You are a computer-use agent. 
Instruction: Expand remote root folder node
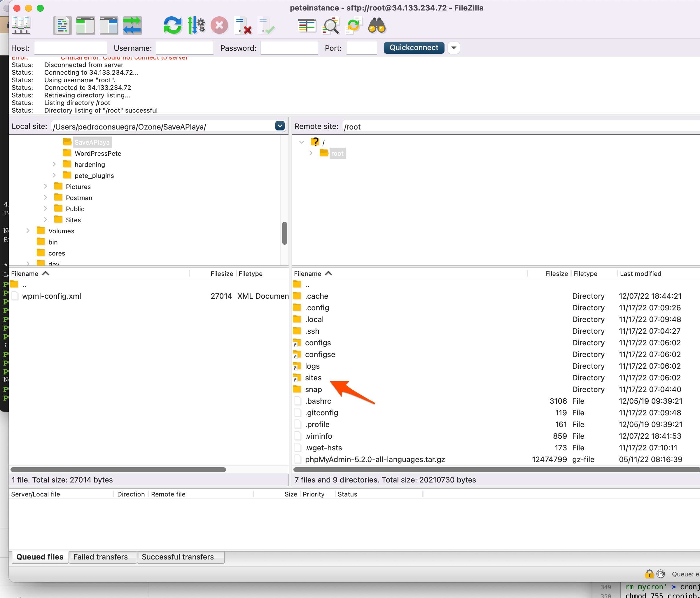click(311, 153)
